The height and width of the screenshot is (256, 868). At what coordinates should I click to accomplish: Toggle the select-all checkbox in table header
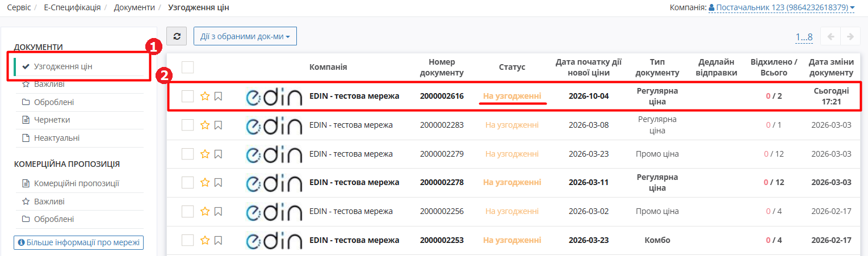(x=188, y=67)
